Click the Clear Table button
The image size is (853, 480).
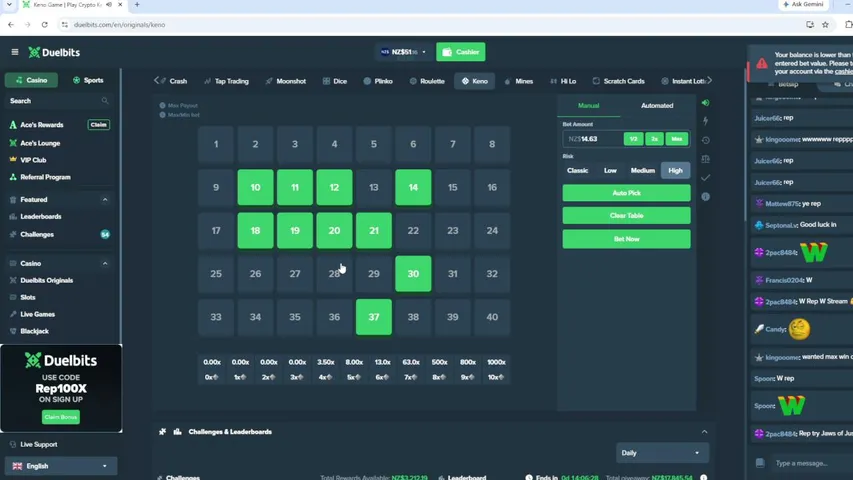pyautogui.click(x=626, y=216)
